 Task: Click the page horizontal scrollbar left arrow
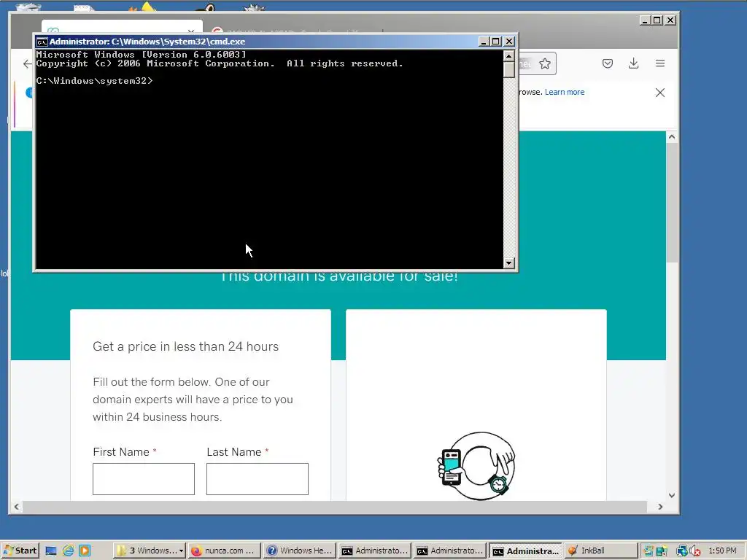[17, 507]
